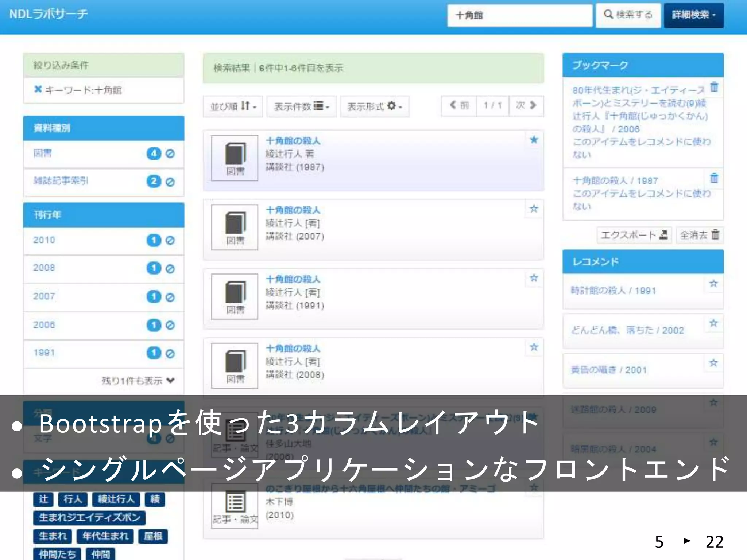Expand 残り1件も表示 in the year facet
This screenshot has width=747, height=560.
(x=138, y=381)
